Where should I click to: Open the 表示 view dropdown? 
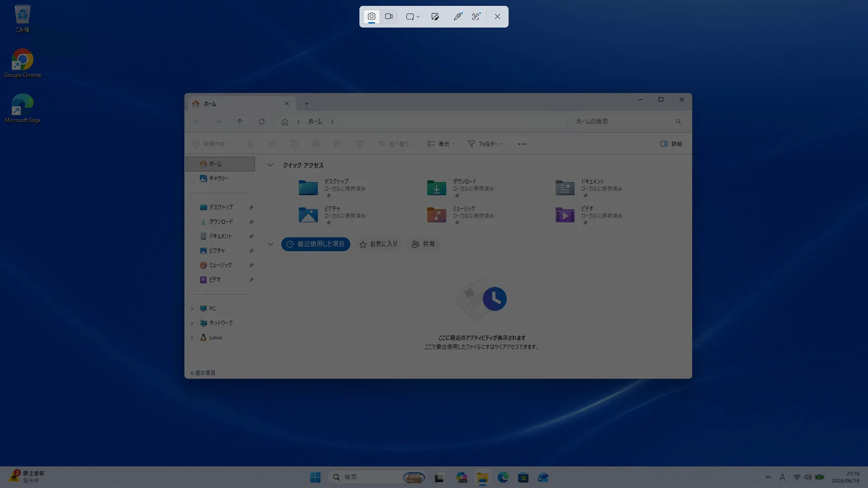pyautogui.click(x=441, y=144)
